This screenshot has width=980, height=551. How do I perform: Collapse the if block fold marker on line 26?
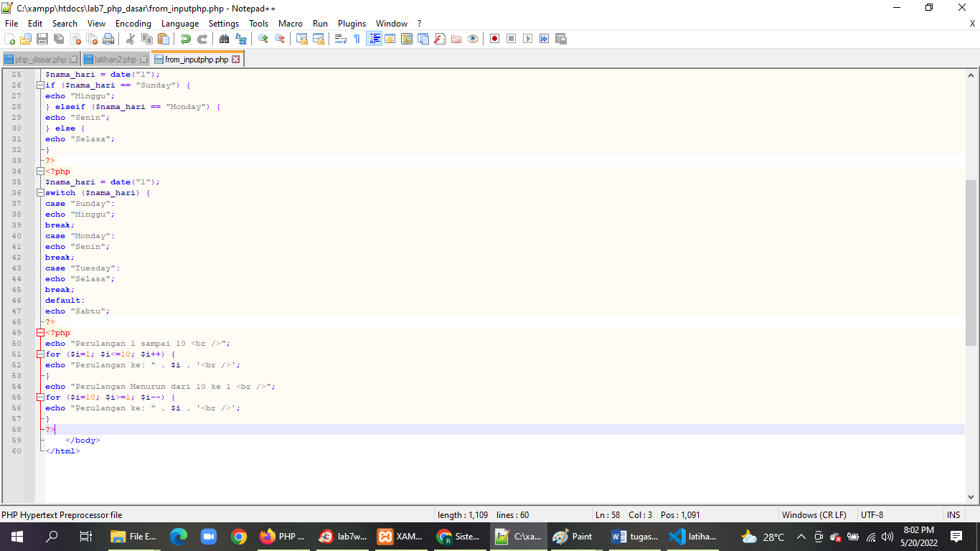[x=40, y=85]
